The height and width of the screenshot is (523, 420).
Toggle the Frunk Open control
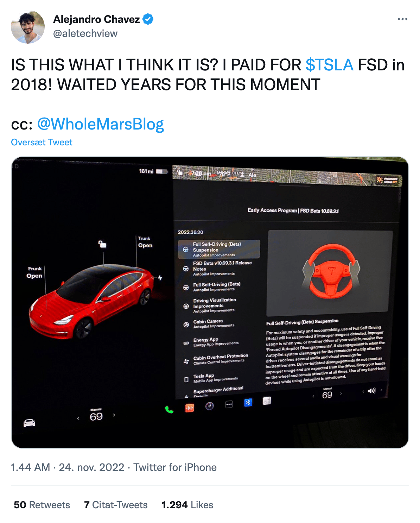34,272
